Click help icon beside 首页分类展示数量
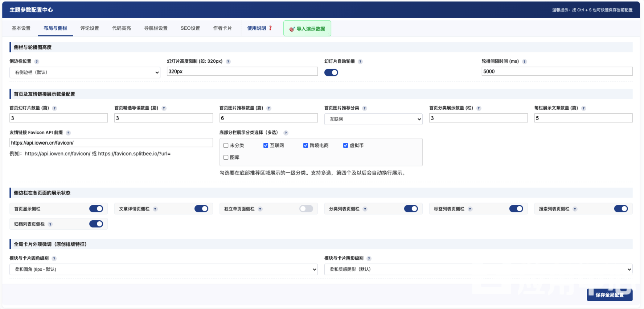This screenshot has height=309, width=644. coord(479,108)
